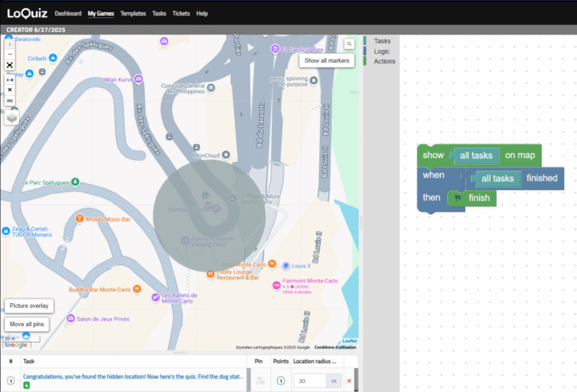Click Consulat Général des Philippines marker
Screen dimensions: 577x392
tap(211, 87)
